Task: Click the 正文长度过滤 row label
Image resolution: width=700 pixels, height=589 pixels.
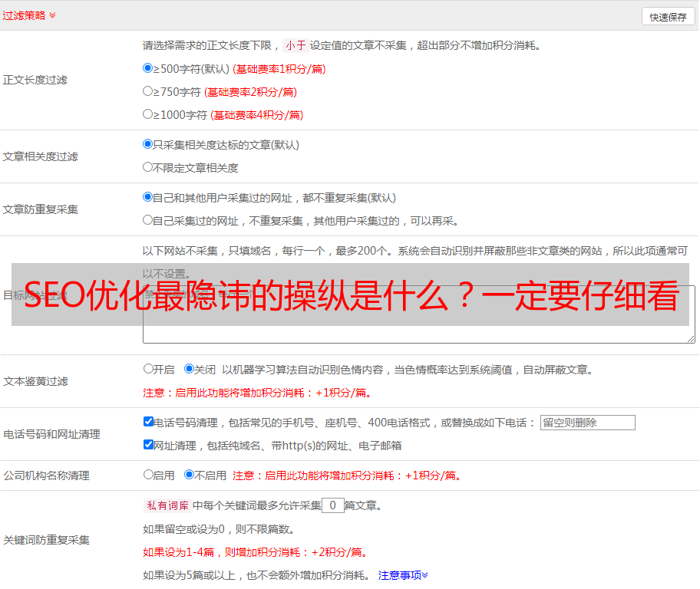Action: tap(35, 80)
